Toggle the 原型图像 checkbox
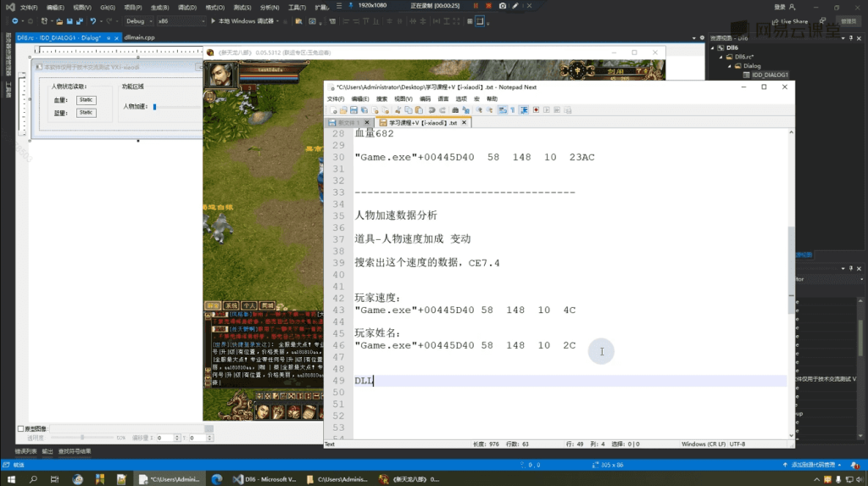Screen dimensions: 868x486 21,429
